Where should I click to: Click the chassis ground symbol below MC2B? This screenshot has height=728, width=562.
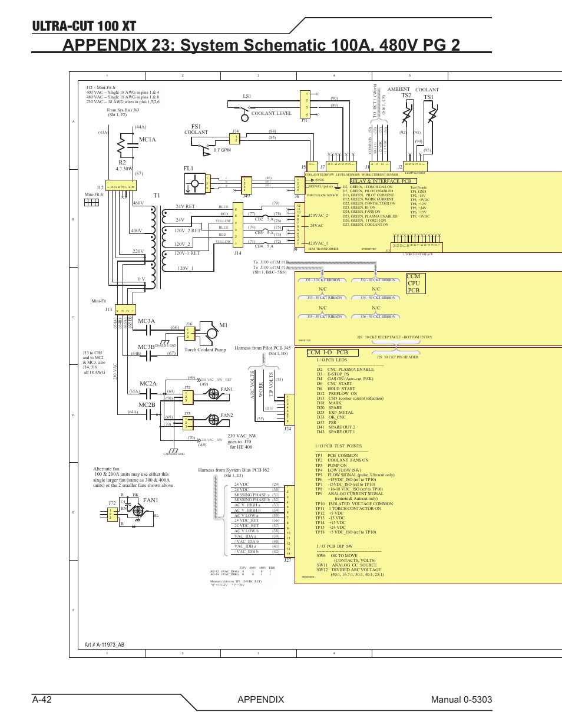pos(174,450)
